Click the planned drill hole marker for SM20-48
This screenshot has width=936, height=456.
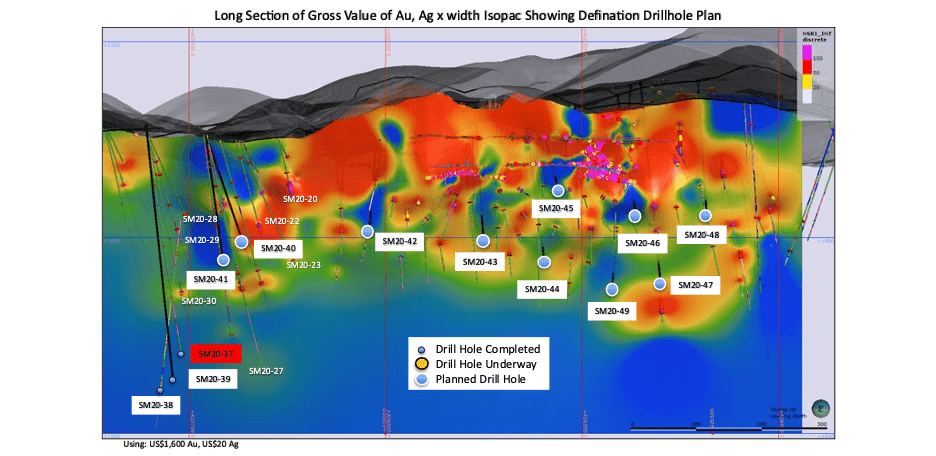(706, 215)
